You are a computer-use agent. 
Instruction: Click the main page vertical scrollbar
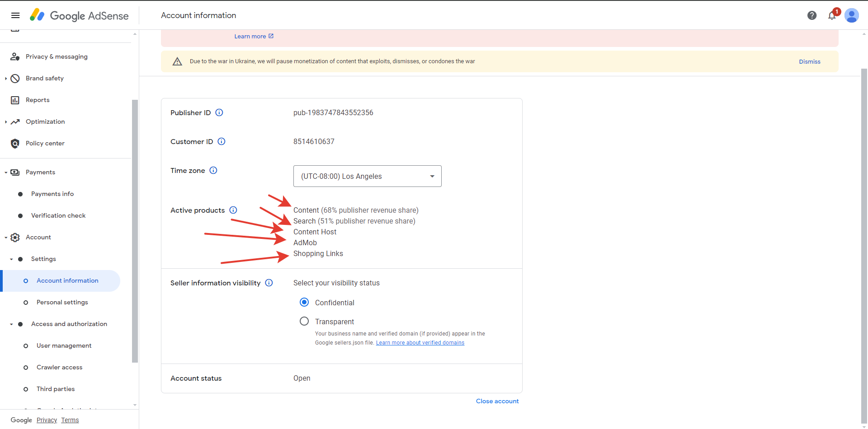864,246
